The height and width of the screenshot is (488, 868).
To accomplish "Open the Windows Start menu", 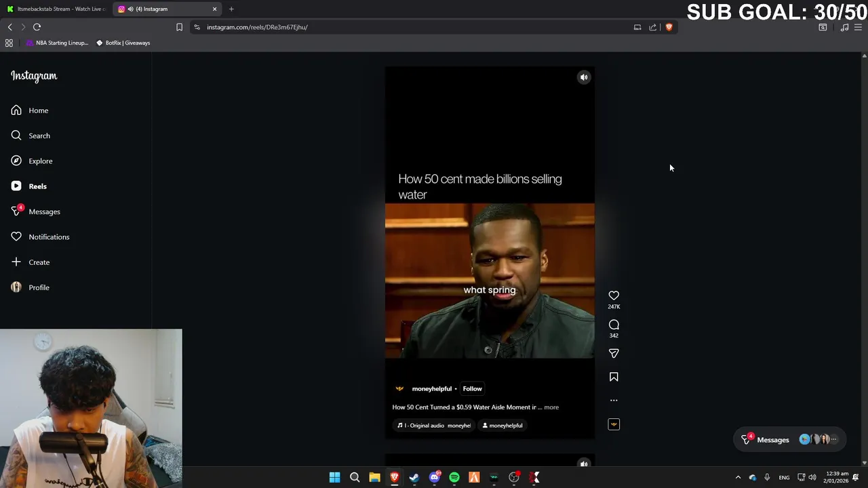I will (x=334, y=478).
